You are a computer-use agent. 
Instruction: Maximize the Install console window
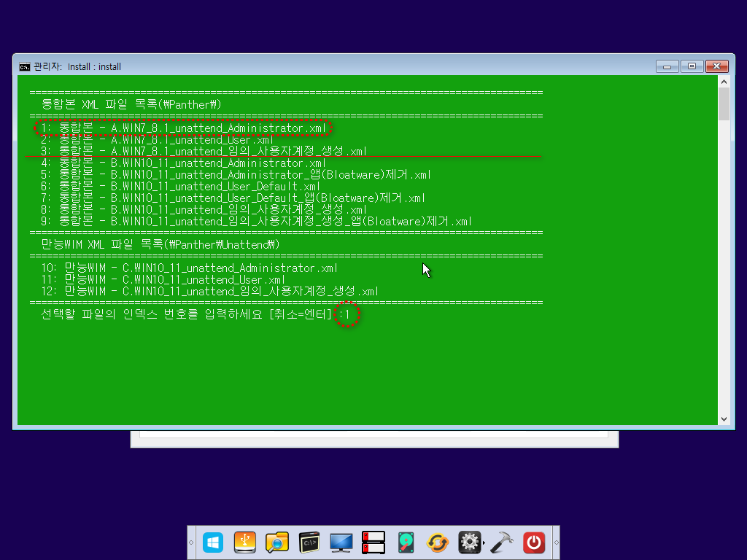(x=692, y=66)
